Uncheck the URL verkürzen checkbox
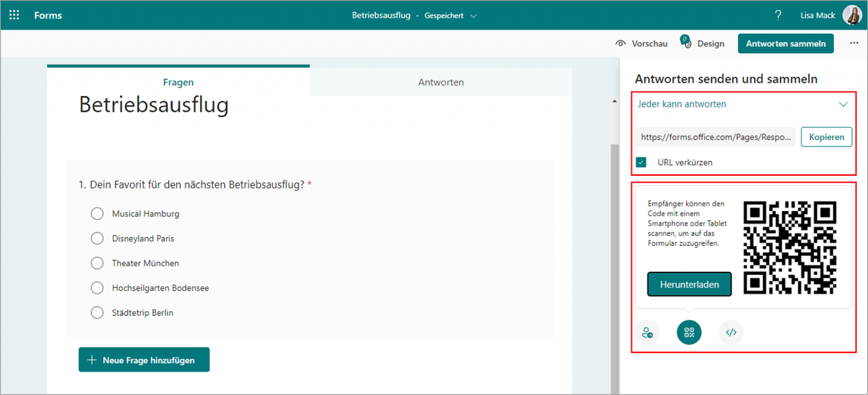This screenshot has height=395, width=868. [641, 162]
